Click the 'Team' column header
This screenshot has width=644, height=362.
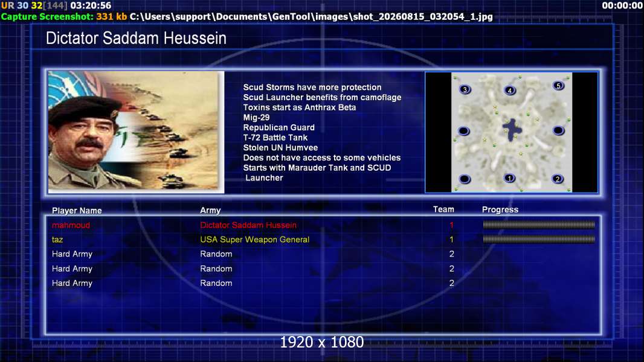pyautogui.click(x=443, y=209)
